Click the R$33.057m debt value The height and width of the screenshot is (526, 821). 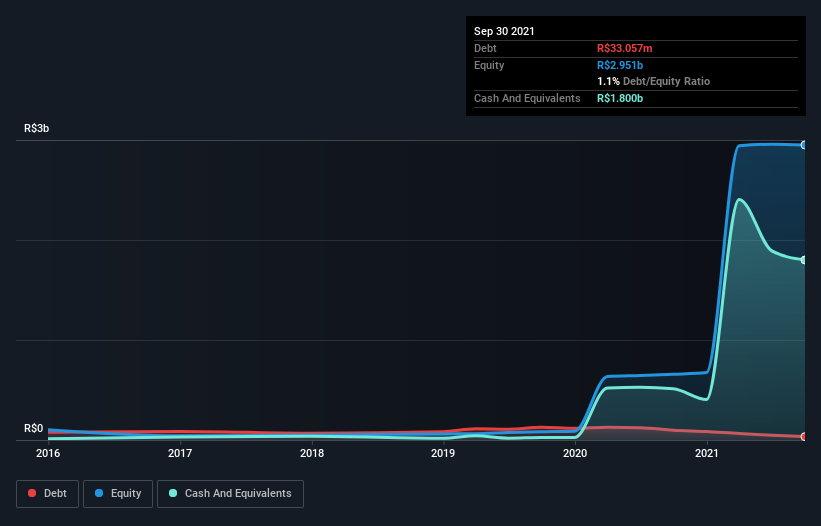(625, 48)
